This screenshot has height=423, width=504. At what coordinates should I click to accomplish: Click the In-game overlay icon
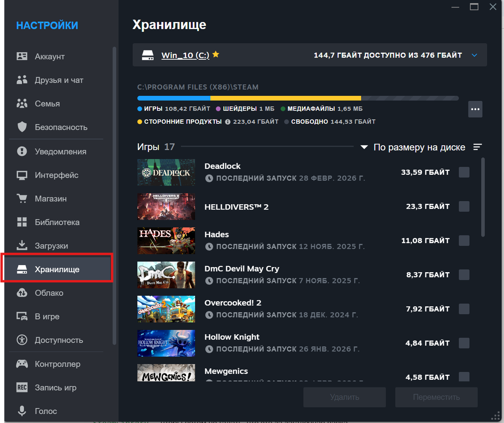[22, 316]
